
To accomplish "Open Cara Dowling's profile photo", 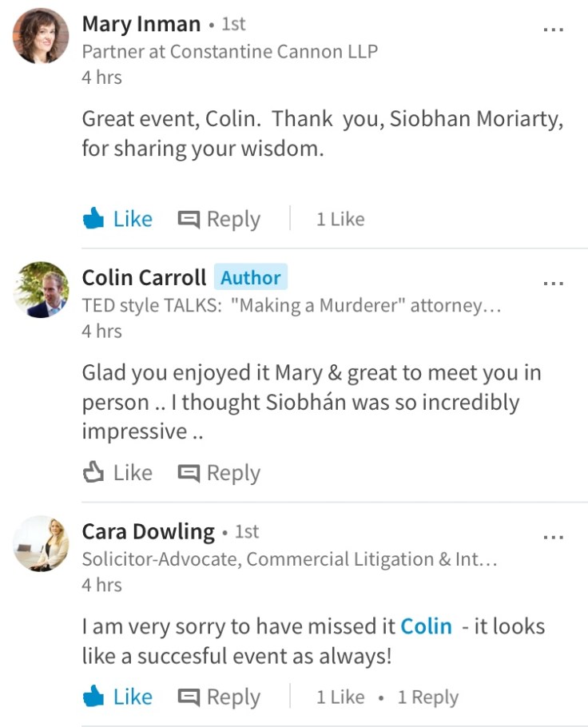I will pyautogui.click(x=41, y=544).
